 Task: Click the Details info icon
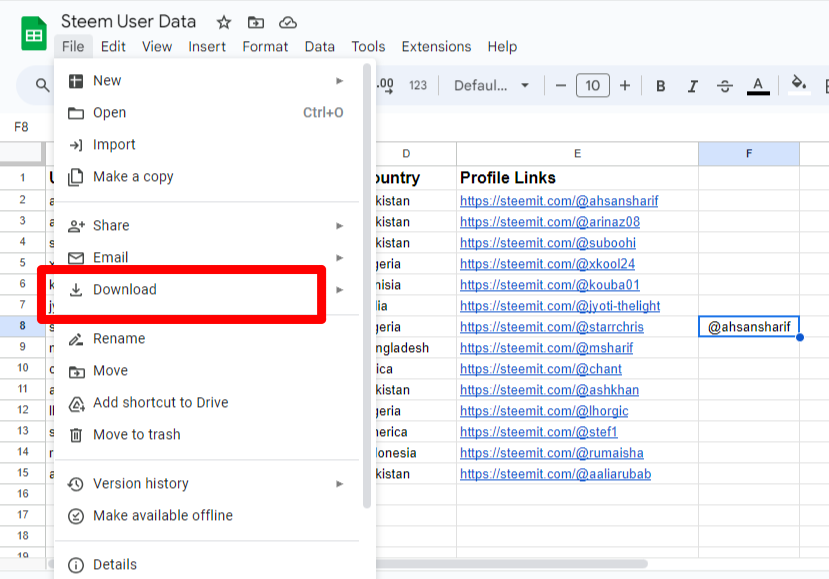(76, 565)
